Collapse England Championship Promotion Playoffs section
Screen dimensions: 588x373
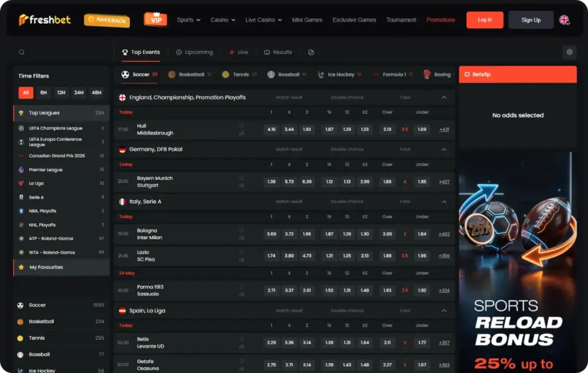(x=444, y=98)
